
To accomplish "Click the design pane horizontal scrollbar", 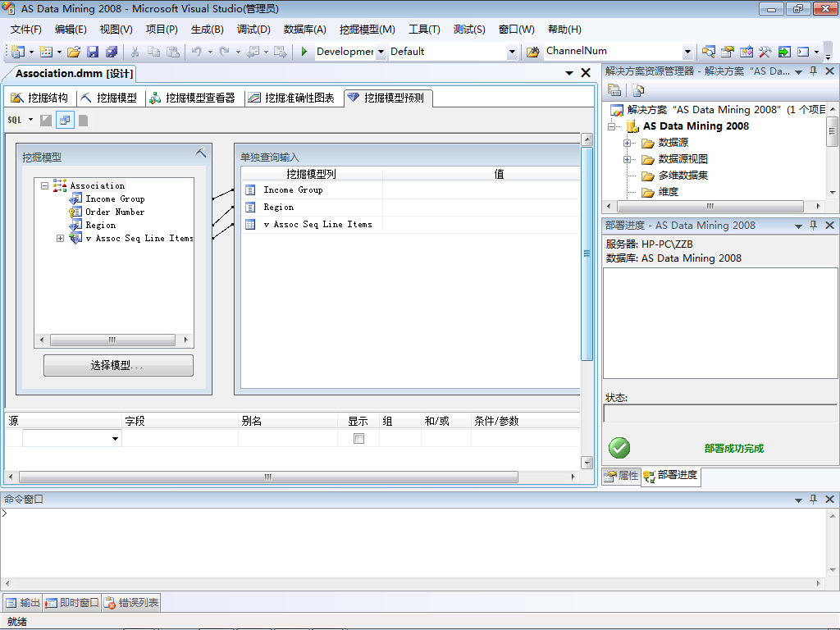I will (x=268, y=477).
